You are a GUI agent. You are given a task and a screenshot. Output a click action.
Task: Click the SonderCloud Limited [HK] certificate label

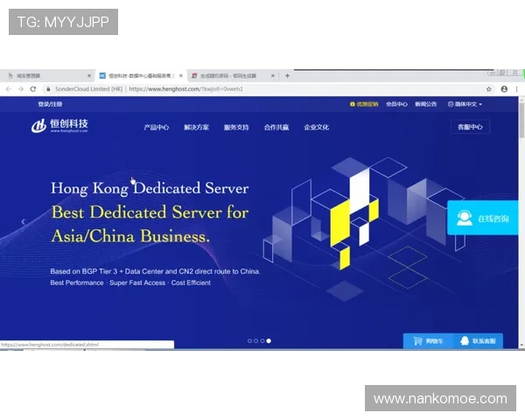[88, 89]
